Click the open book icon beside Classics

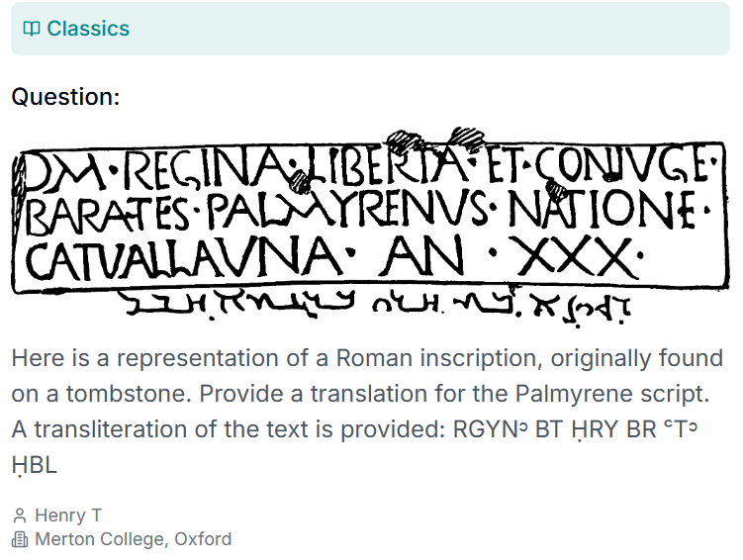pyautogui.click(x=32, y=29)
